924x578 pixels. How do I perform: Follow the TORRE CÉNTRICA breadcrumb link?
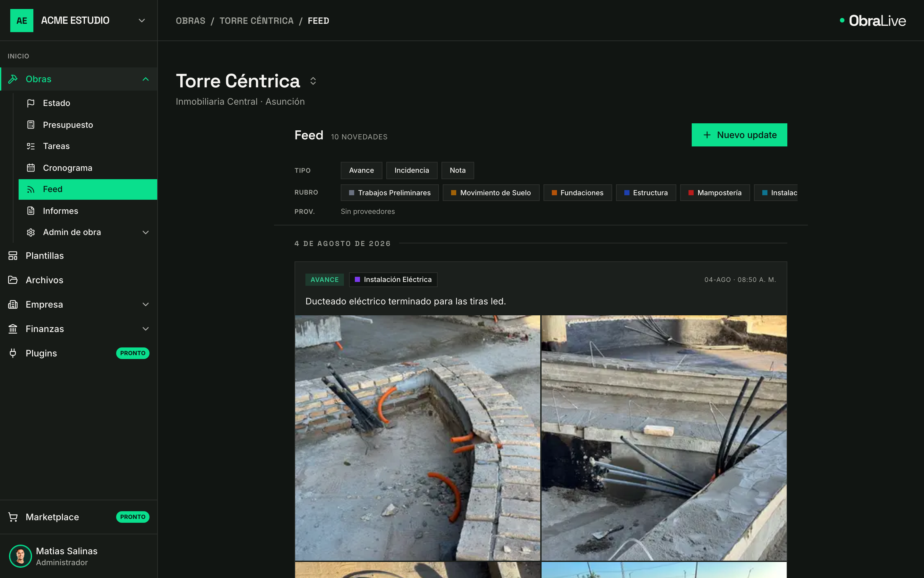[x=257, y=21]
